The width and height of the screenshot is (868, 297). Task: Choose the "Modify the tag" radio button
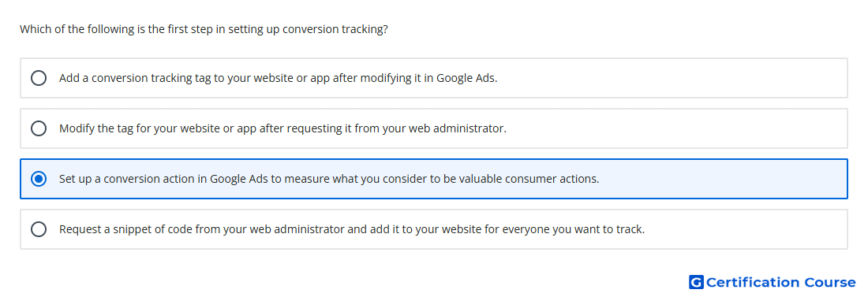tap(39, 128)
